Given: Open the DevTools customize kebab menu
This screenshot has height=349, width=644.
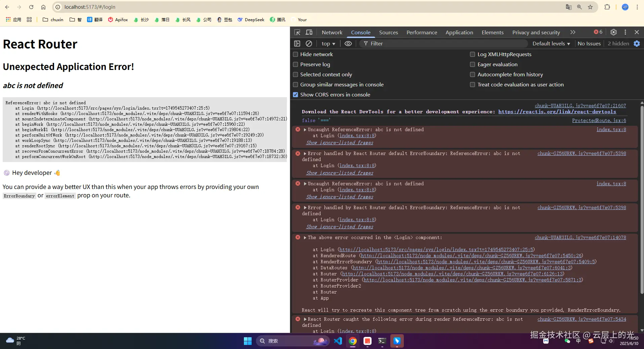Looking at the screenshot, I should click(625, 32).
